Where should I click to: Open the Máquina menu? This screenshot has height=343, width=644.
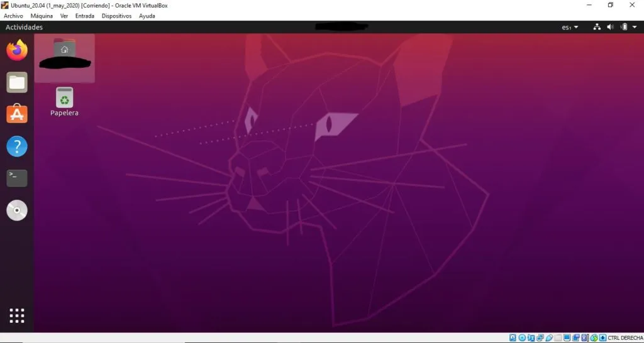click(x=42, y=16)
